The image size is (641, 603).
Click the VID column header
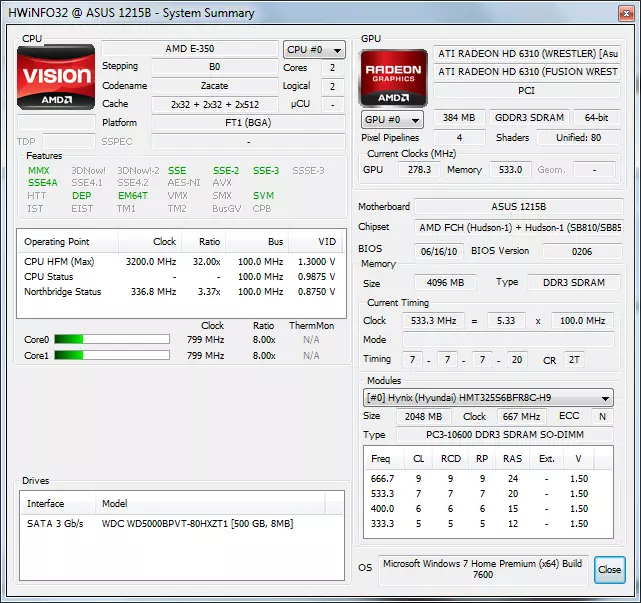tap(317, 242)
